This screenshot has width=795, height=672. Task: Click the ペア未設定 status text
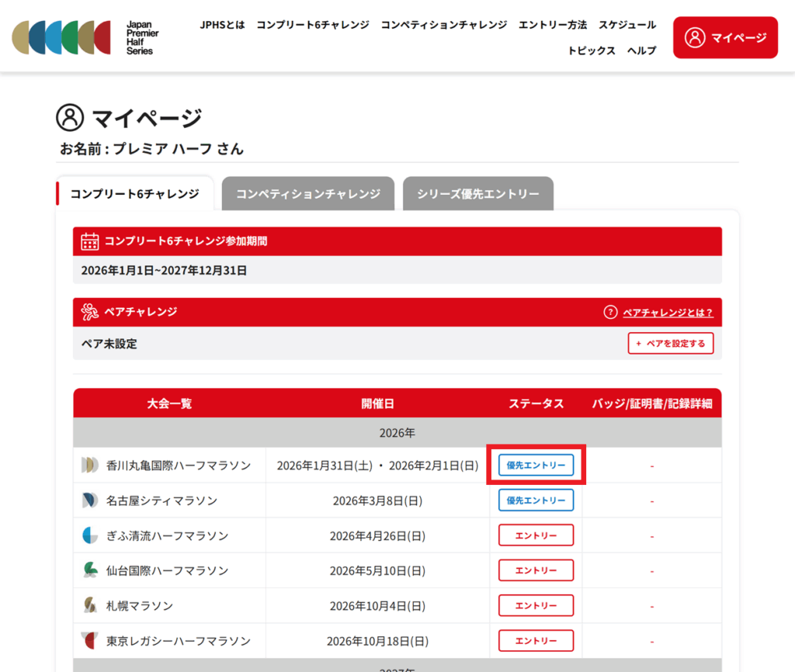[x=109, y=344]
